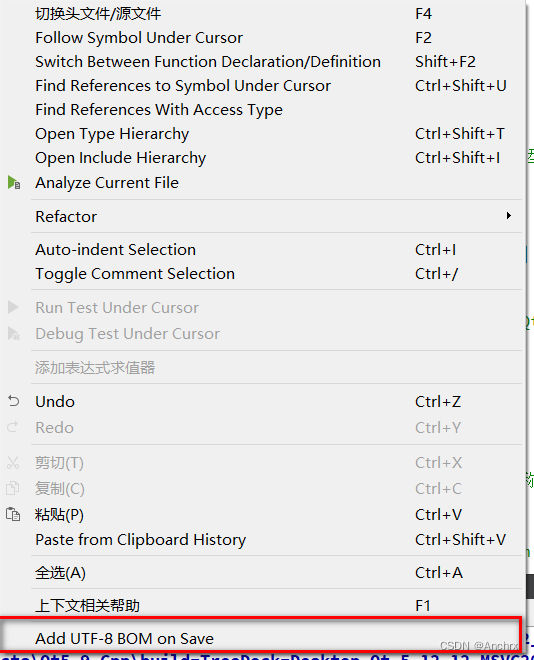Click the Analyze Current File green icon

click(14, 183)
